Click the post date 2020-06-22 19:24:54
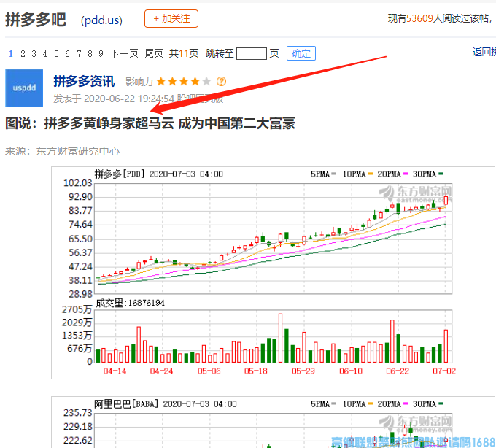Screen dimensions: 496x448 tap(129, 99)
